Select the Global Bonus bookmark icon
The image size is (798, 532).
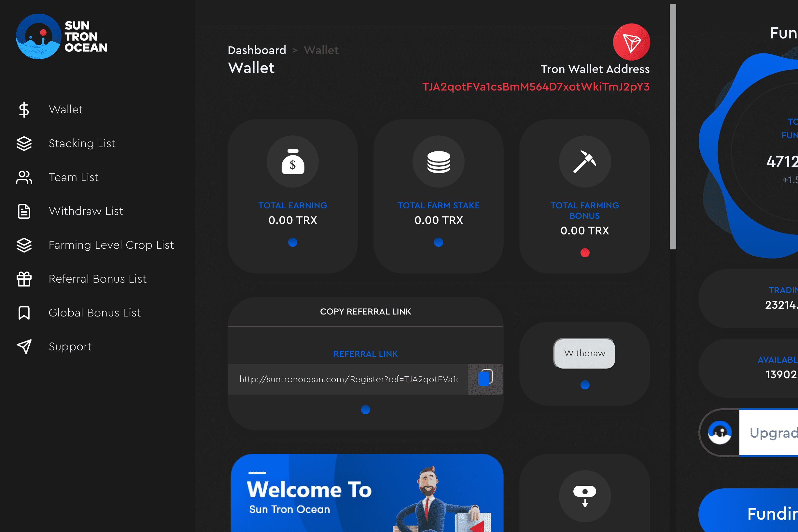pos(24,313)
